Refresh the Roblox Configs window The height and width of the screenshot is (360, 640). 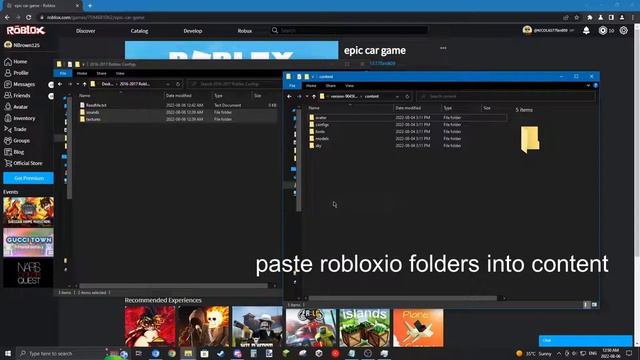178,84
